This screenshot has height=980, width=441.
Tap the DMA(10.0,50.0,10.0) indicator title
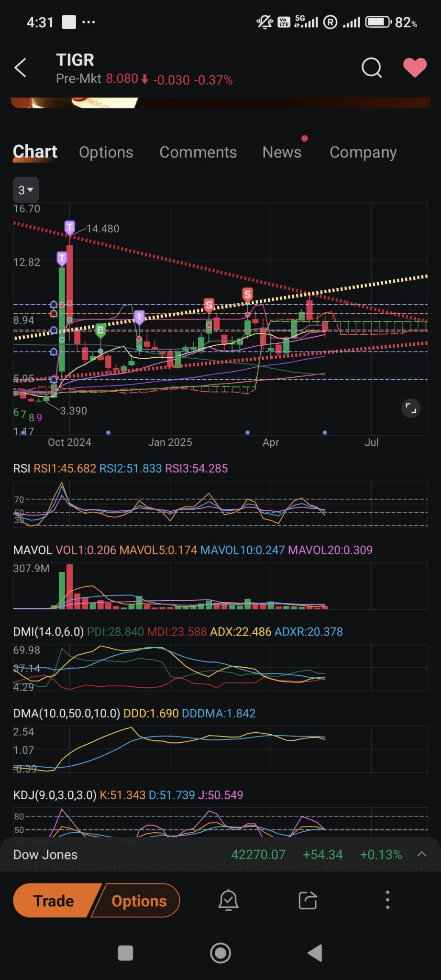coord(66,714)
